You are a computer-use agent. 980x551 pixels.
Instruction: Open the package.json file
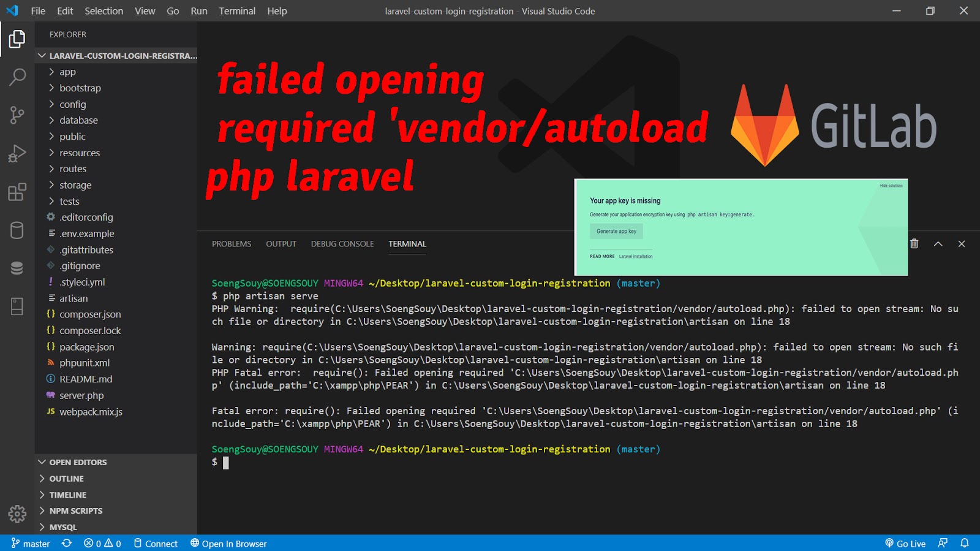coord(116,347)
